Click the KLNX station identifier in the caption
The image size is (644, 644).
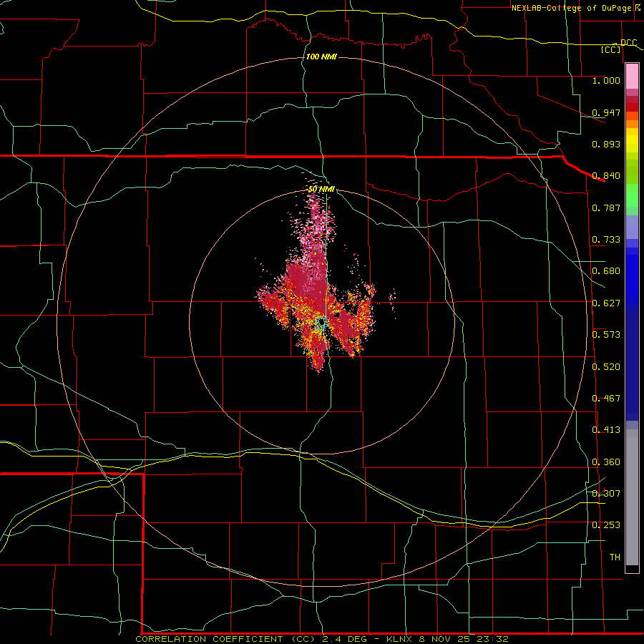[399, 639]
